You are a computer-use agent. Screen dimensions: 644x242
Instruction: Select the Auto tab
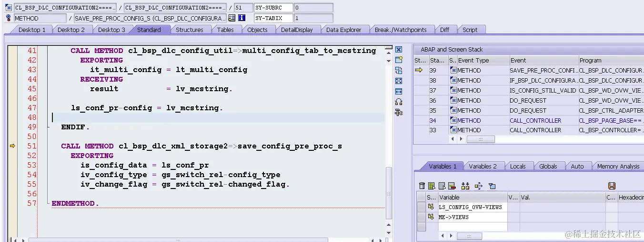577,166
